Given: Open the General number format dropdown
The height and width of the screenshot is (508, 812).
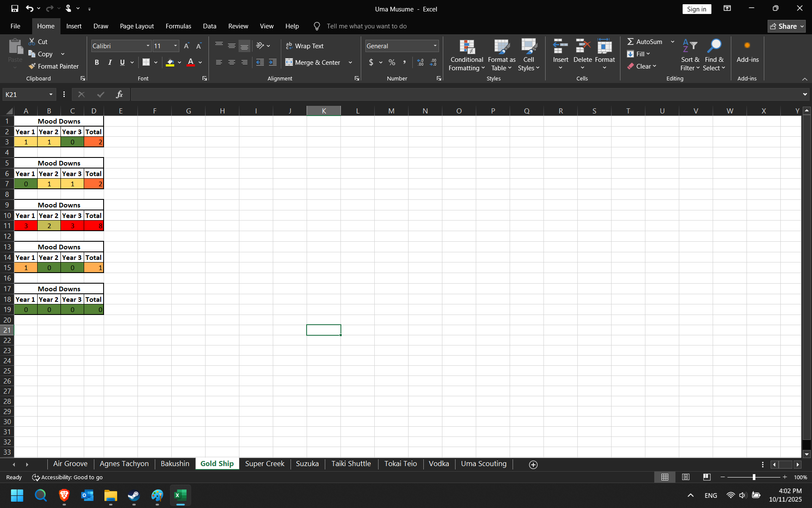Looking at the screenshot, I should [x=435, y=46].
